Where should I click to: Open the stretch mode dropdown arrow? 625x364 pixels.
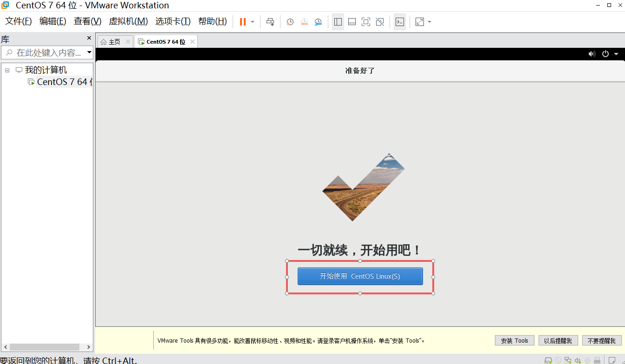point(430,22)
